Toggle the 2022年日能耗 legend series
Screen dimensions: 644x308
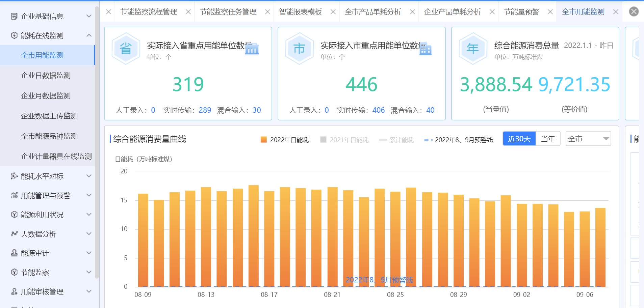click(285, 140)
